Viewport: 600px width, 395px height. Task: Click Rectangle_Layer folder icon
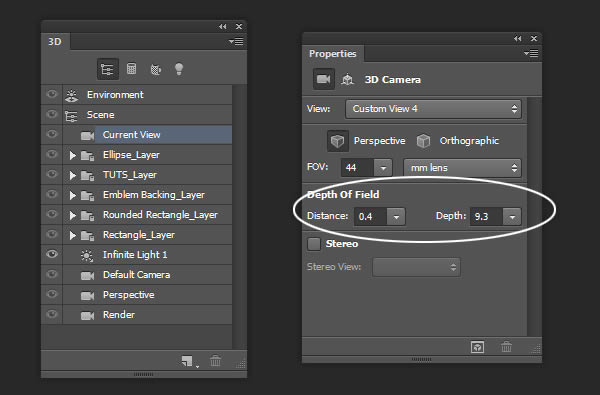[88, 235]
